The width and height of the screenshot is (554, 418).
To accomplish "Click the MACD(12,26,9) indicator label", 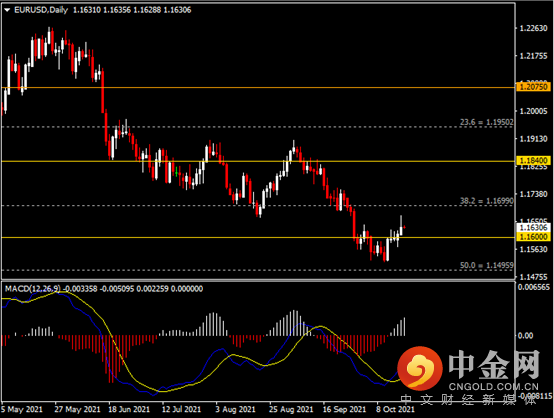I will click(33, 289).
